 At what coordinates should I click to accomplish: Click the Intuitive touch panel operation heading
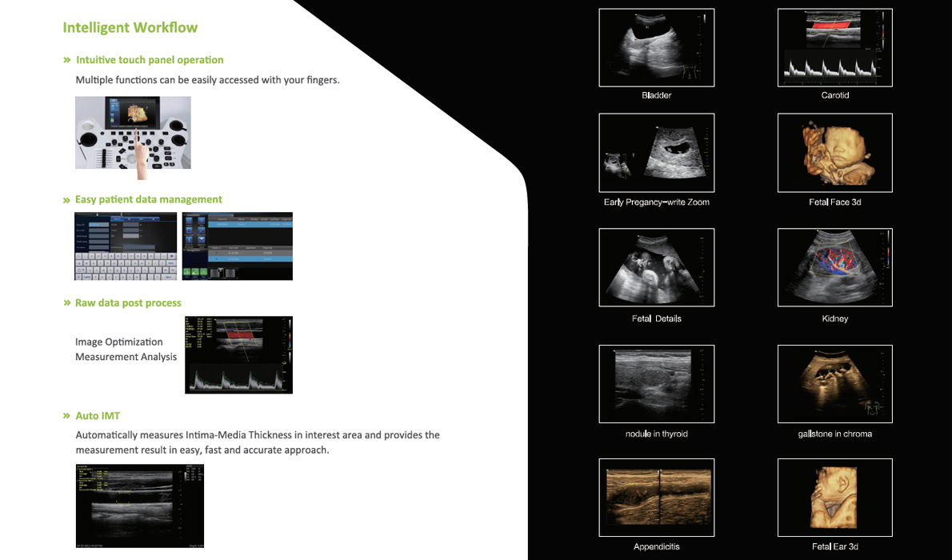pyautogui.click(x=150, y=59)
